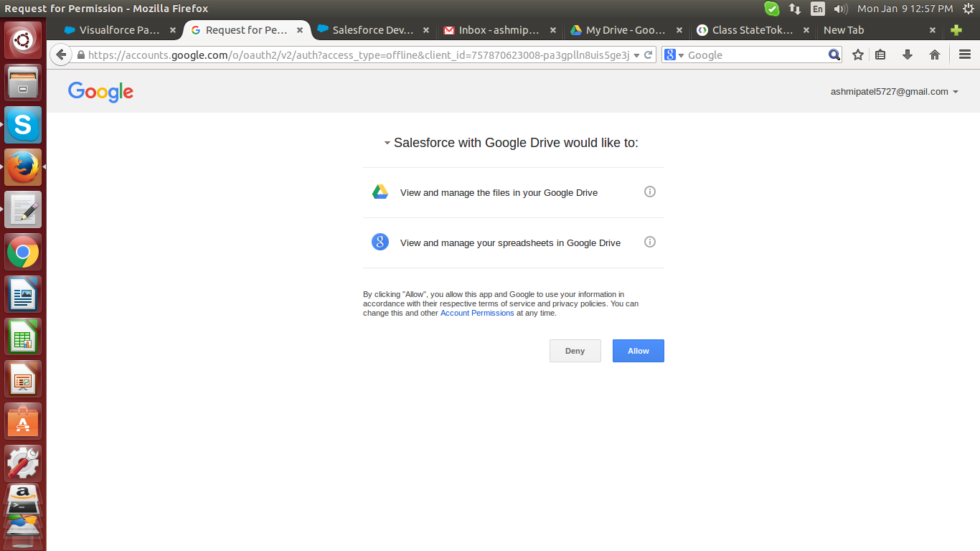Screen dimensions: 980x551
Task: Click the Deny button
Action: point(575,351)
